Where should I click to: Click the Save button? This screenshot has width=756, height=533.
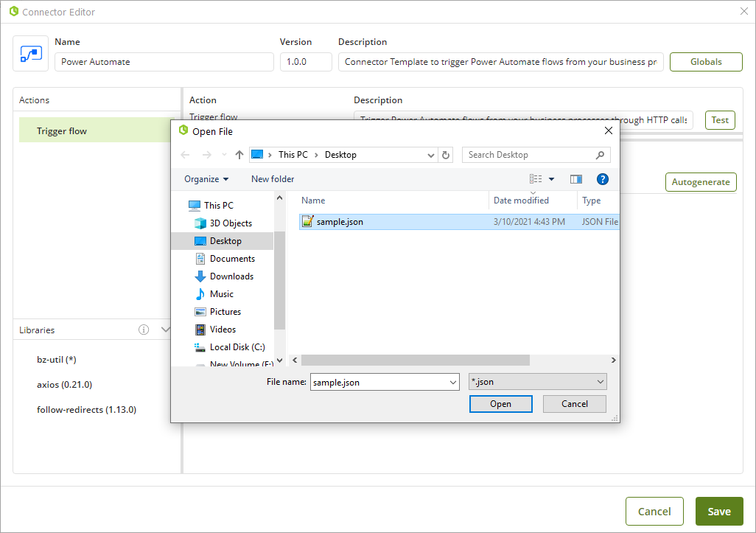tap(719, 512)
